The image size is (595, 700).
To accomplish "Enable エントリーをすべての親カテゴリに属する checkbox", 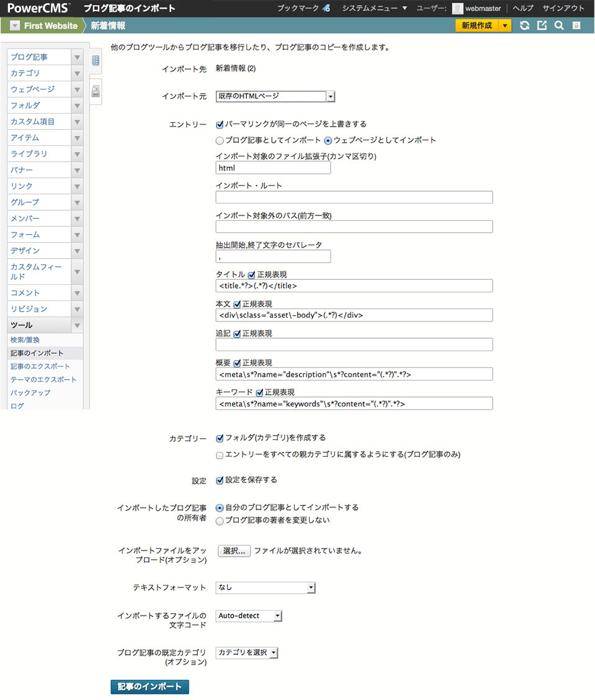I will coord(220,455).
